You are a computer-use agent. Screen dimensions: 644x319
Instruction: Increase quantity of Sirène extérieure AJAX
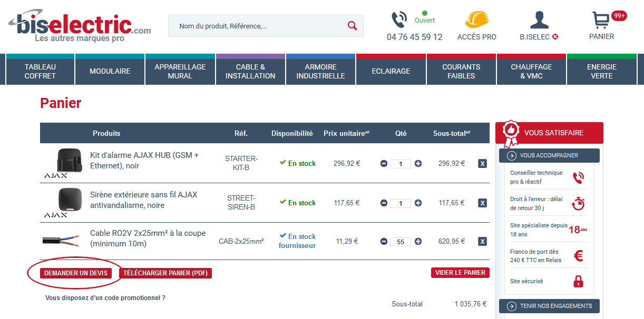coord(418,203)
